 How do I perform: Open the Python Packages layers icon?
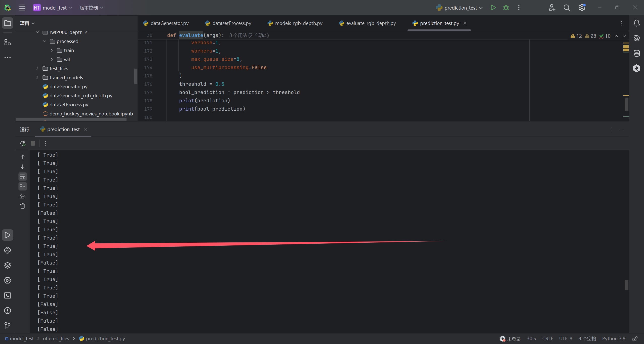tap(8, 265)
